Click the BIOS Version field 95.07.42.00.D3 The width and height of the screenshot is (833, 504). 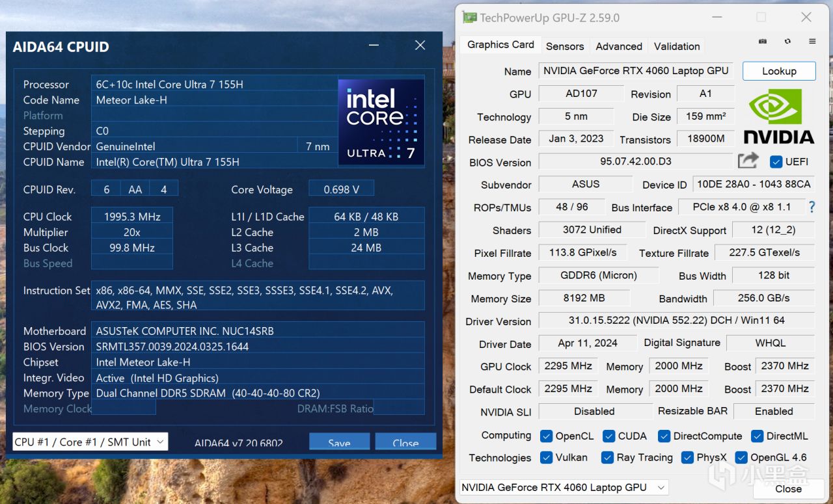(x=636, y=161)
